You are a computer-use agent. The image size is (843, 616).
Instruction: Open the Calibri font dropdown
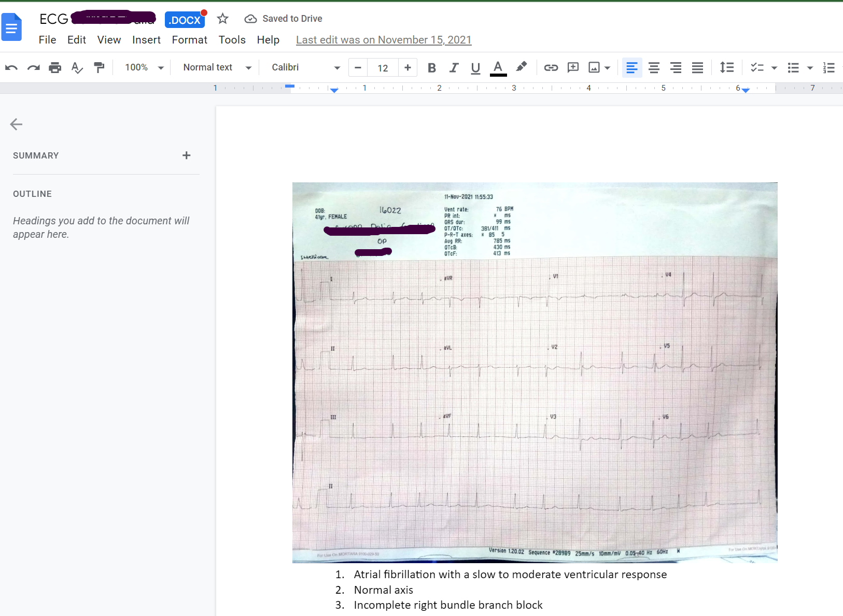pos(306,67)
